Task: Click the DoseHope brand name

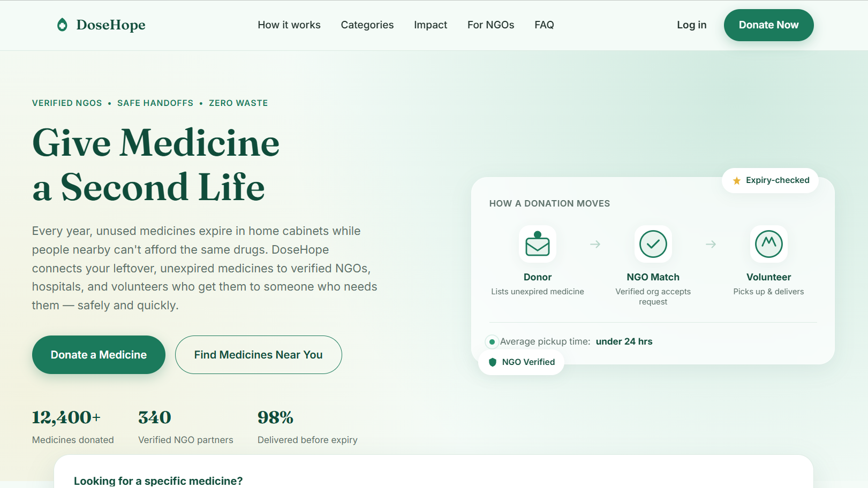Action: tap(111, 25)
